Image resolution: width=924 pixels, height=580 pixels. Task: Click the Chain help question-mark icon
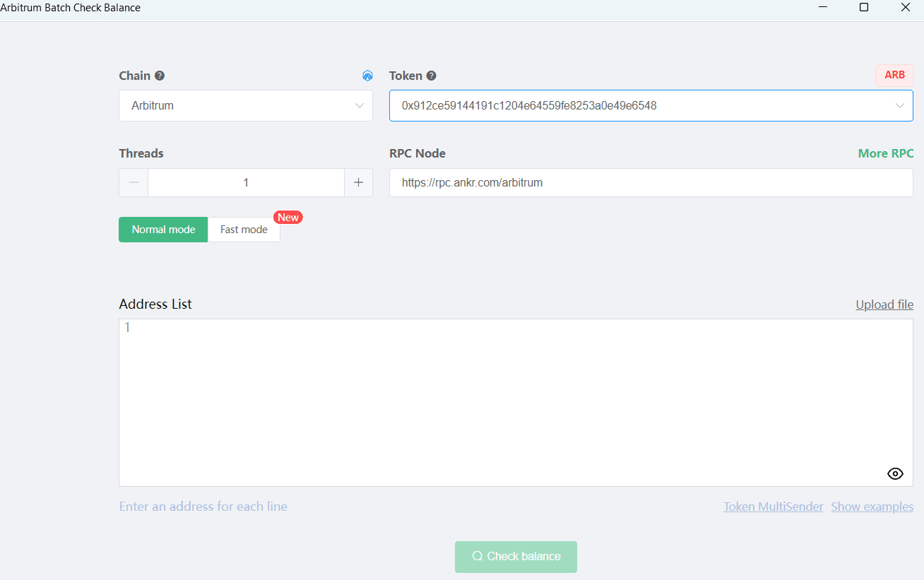(160, 76)
